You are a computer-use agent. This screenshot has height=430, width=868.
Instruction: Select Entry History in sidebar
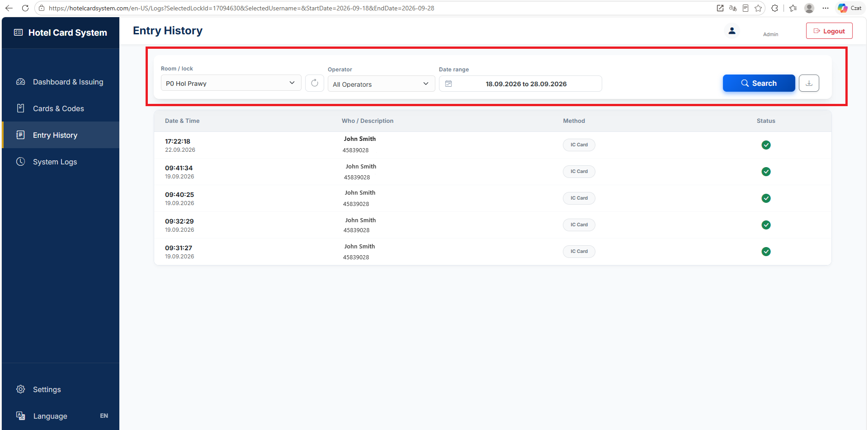click(61, 135)
